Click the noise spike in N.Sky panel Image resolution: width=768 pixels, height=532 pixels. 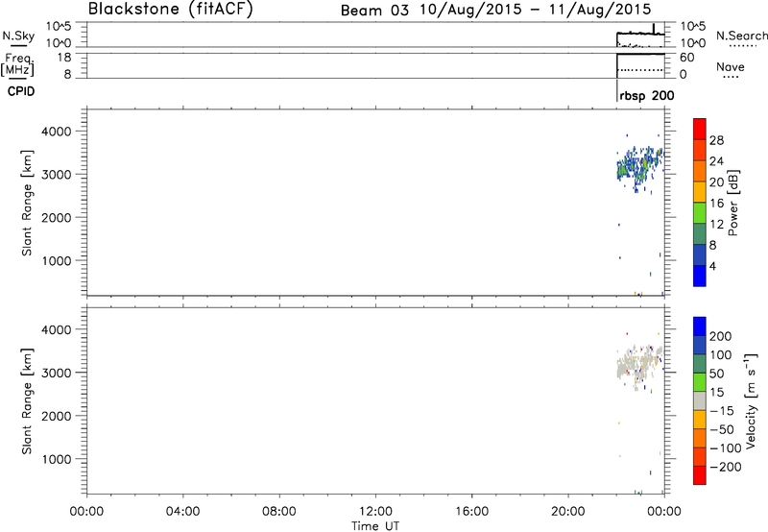coord(654,29)
